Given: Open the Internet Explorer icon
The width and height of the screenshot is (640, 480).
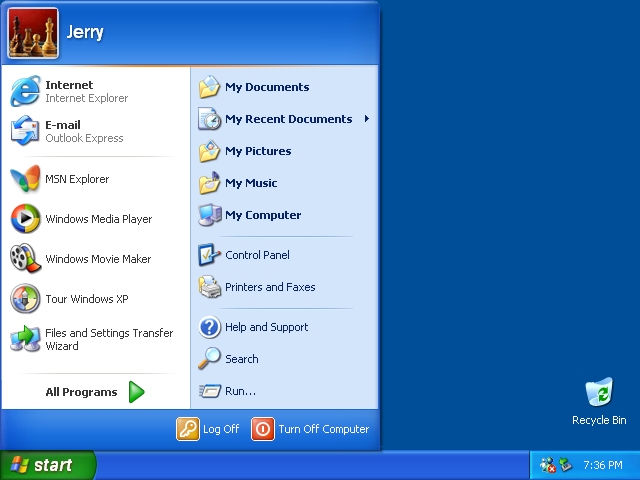Looking at the screenshot, I should (25, 91).
